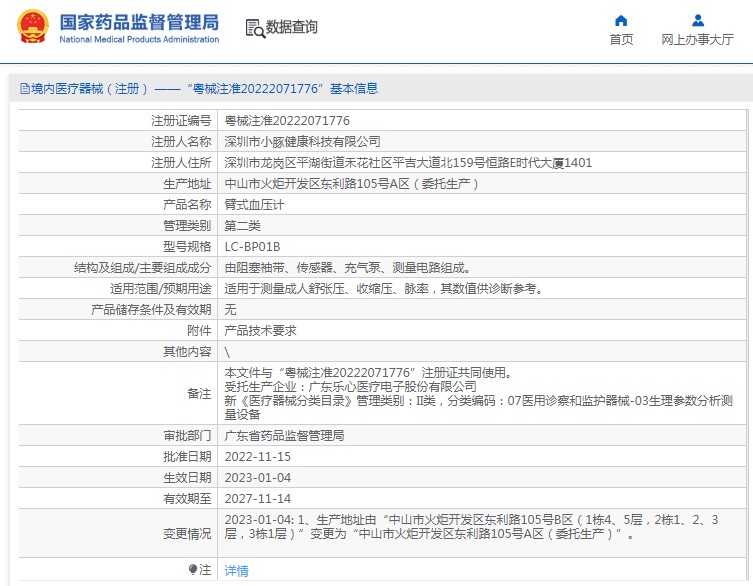Click the 型号规格 label
The width and height of the screenshot is (753, 586).
[187, 247]
